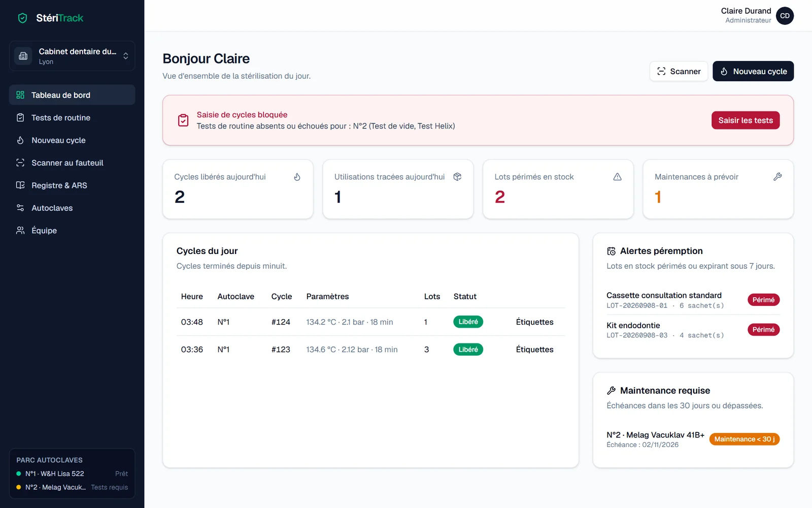
Task: Click the Registre & ARS book icon
Action: click(20, 185)
